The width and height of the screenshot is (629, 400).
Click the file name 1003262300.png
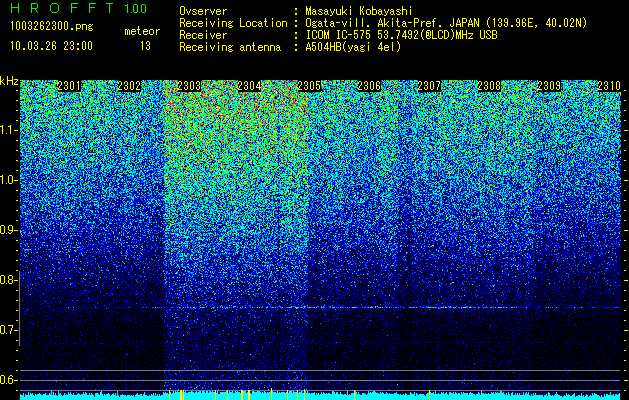(x=52, y=26)
